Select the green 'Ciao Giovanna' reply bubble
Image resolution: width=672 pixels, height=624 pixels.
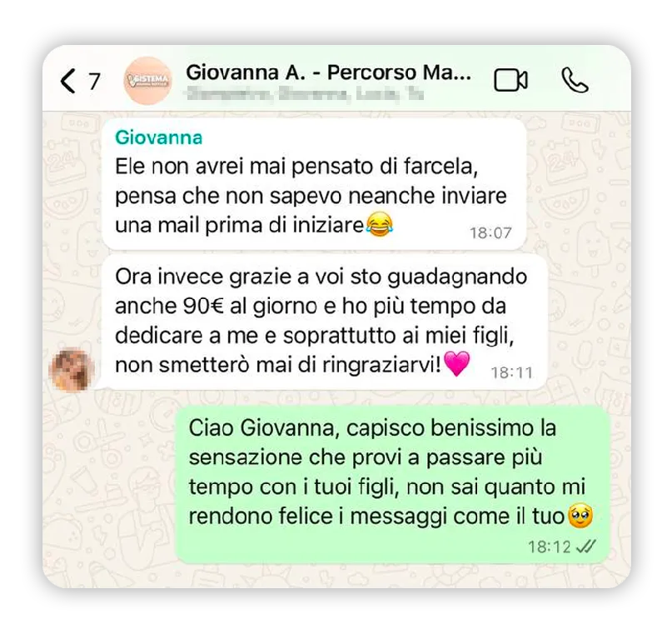(x=392, y=484)
